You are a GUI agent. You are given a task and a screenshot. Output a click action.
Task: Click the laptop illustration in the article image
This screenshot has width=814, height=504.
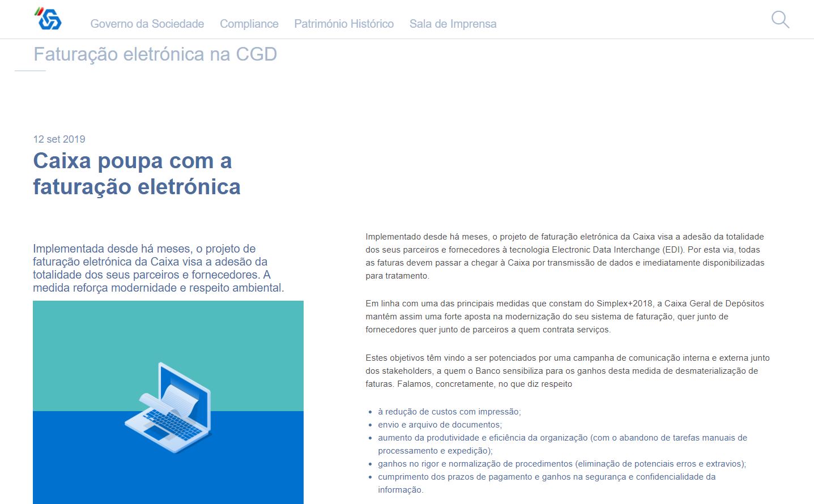point(168,408)
